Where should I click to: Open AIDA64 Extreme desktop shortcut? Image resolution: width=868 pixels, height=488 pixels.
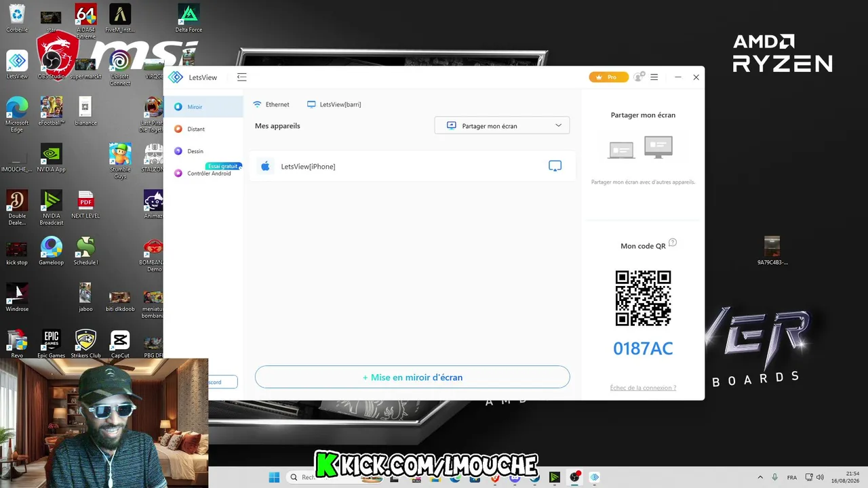click(85, 21)
